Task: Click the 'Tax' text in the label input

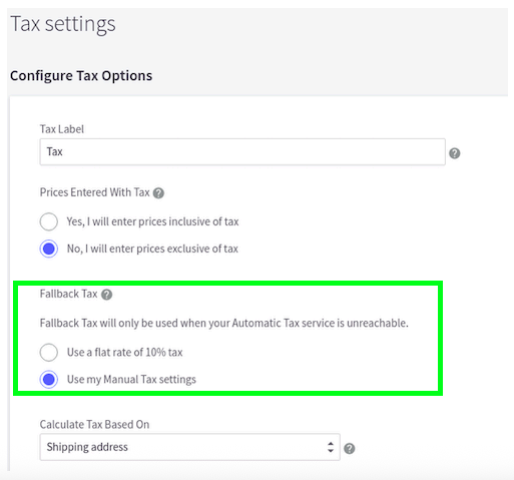Action: (55, 152)
